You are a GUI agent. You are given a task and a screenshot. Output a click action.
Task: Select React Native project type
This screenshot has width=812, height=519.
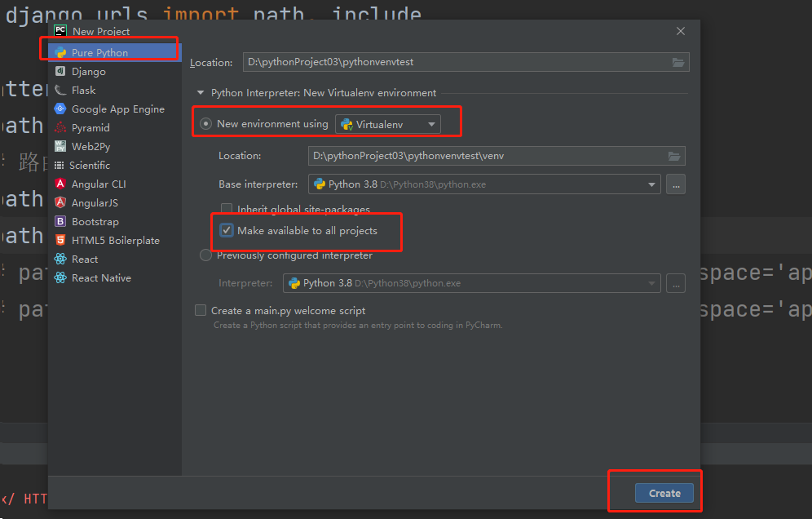tap(114, 278)
